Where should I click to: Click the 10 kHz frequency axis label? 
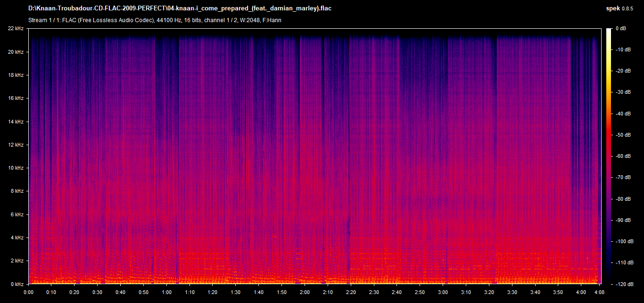pos(16,168)
